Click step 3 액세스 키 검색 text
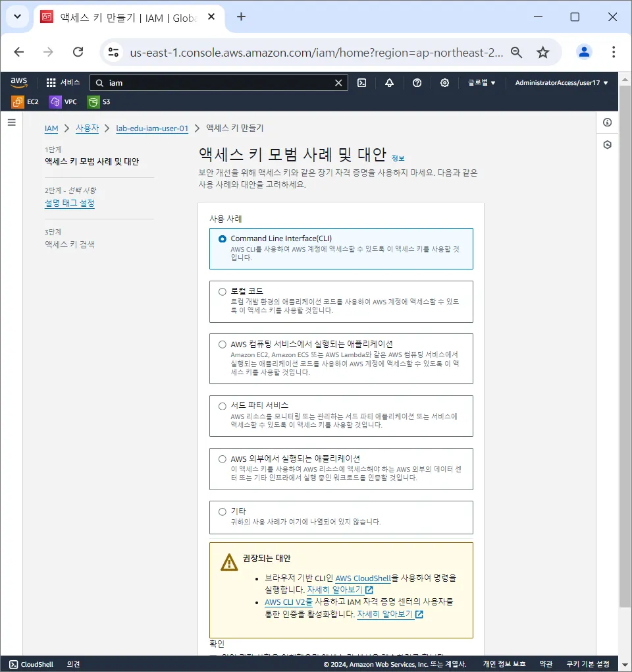Image resolution: width=632 pixels, height=672 pixels. (x=69, y=244)
